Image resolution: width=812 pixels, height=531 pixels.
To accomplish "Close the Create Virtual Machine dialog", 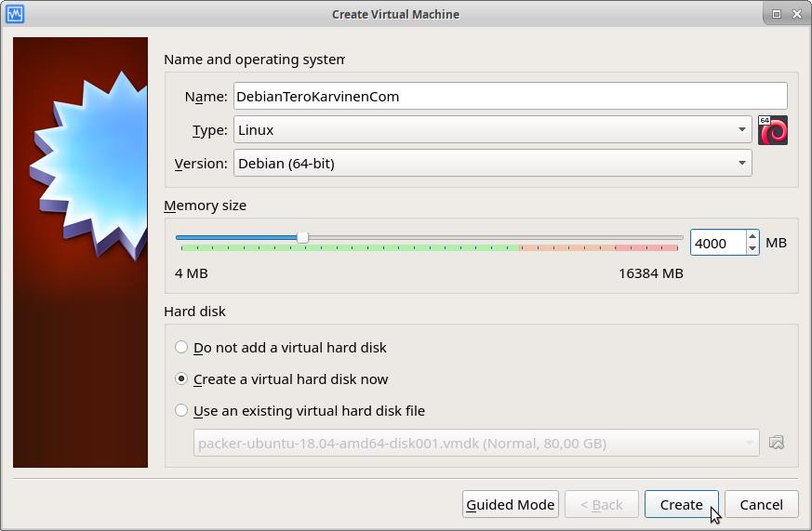I will 797,14.
